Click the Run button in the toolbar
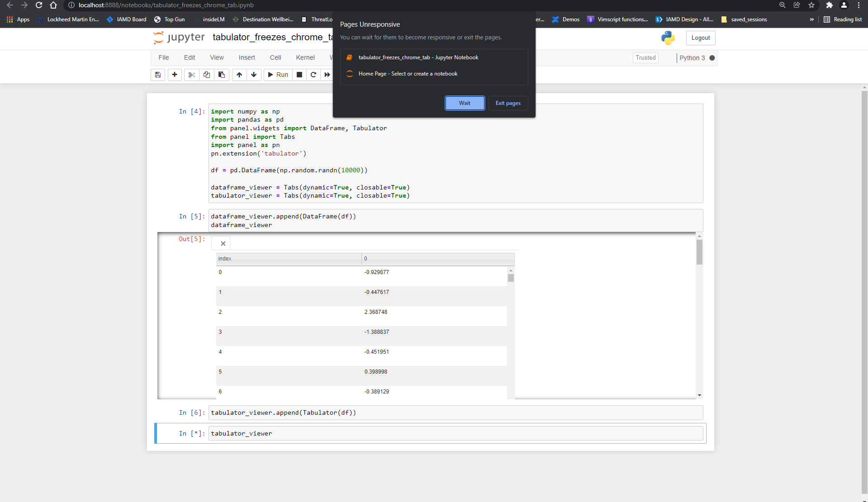868x502 pixels. pos(278,75)
